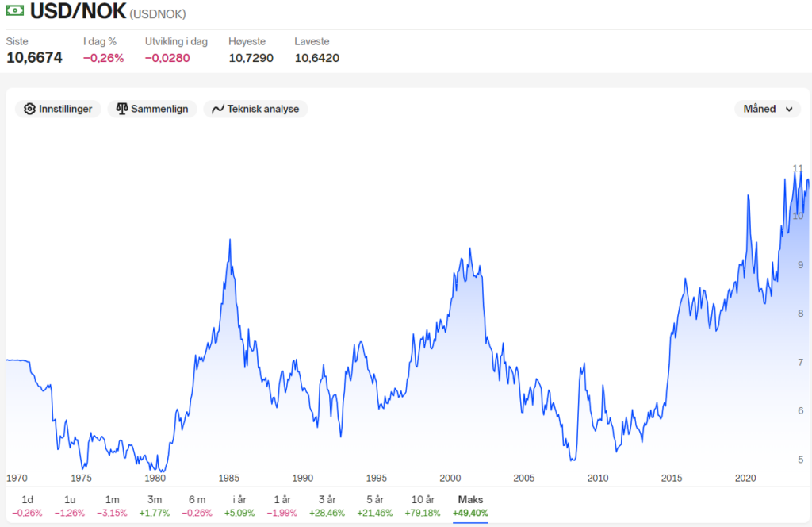Click the 2015 x-axis label
812x527 pixels.
672,479
